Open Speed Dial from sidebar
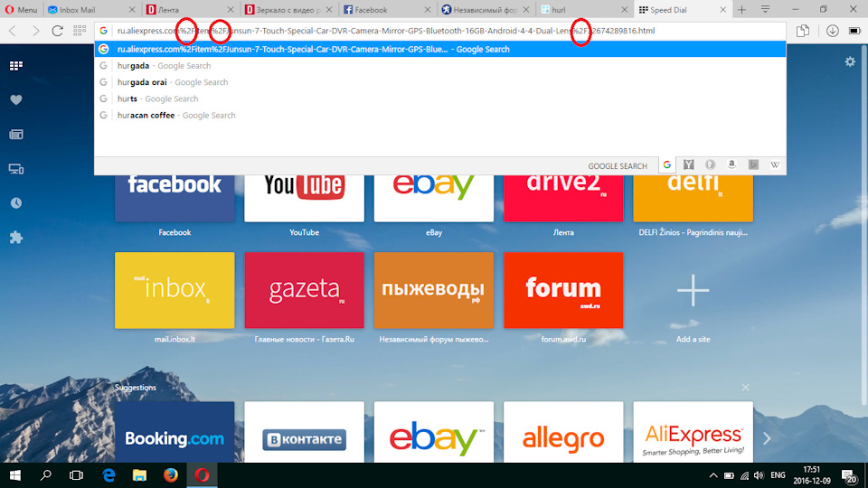 coord(16,66)
